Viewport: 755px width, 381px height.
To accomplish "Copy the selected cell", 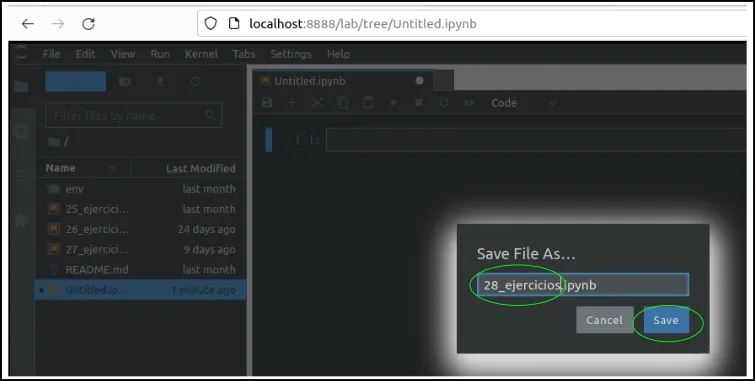I will [343, 103].
